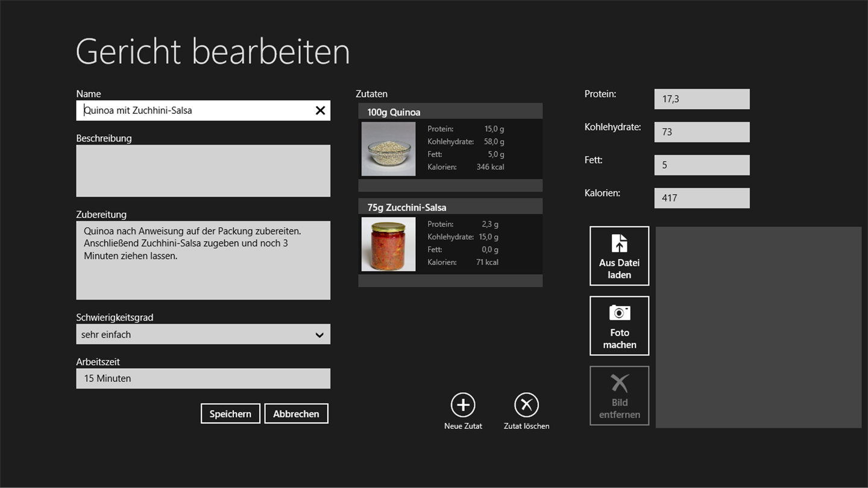
Task: Click the Quinoa Protein 15,0 g value
Action: [494, 129]
